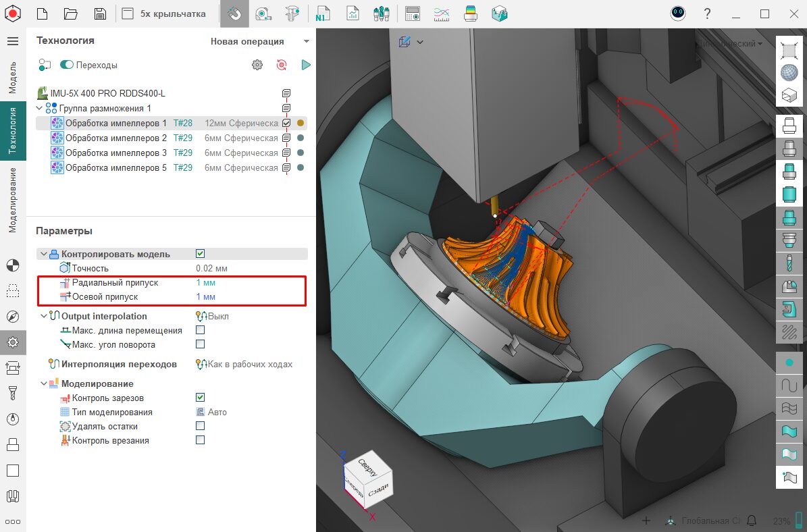Uncheck the Контролировать модель checkbox
Viewport: 807px width, 532px height.
(200, 254)
